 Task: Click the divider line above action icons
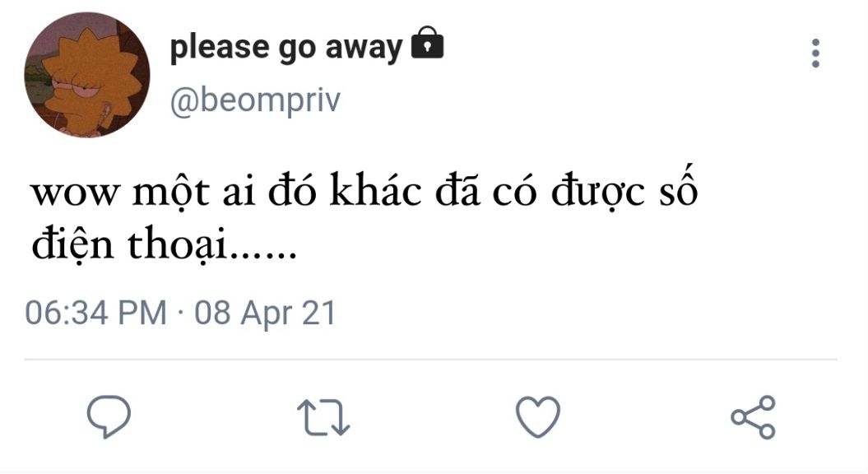[x=430, y=360]
